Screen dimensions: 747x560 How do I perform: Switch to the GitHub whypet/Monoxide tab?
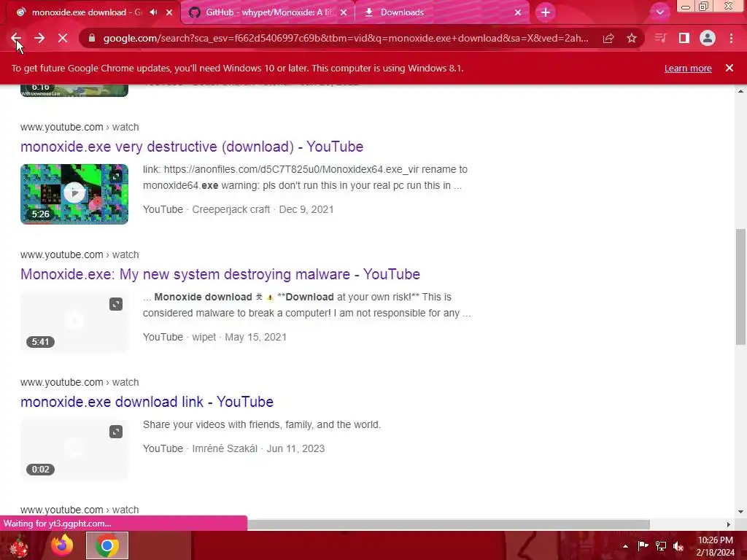(269, 12)
